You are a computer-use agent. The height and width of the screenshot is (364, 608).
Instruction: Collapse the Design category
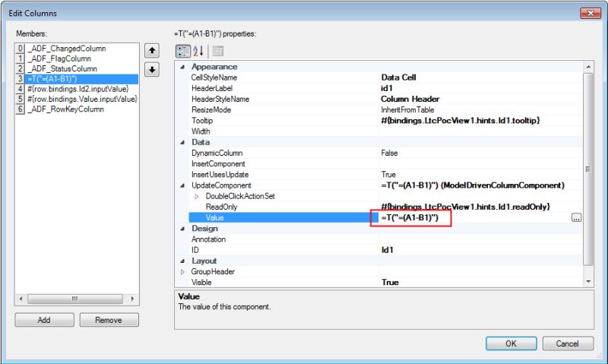click(182, 229)
